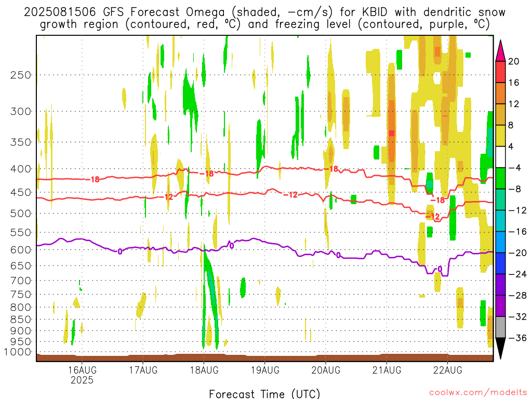Click the 1000 pressure level label
Image resolution: width=532 pixels, height=399 pixels.
[18, 352]
